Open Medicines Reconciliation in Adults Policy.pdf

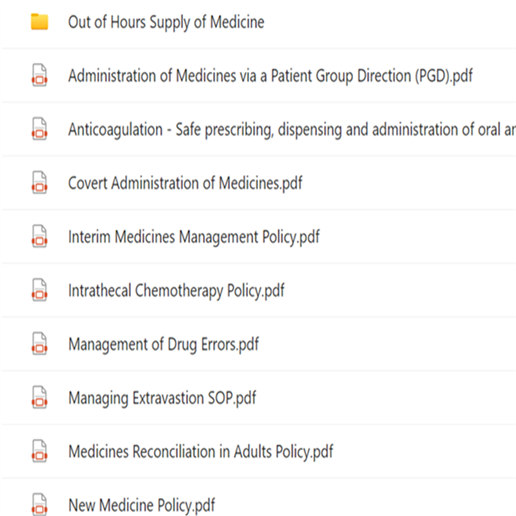tap(201, 452)
